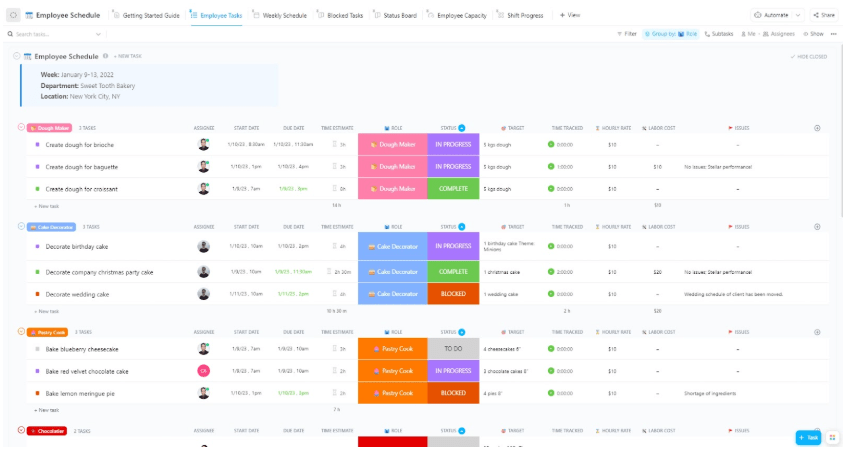The height and width of the screenshot is (449, 845).
Task: Click the blue add Task button
Action: 809,438
